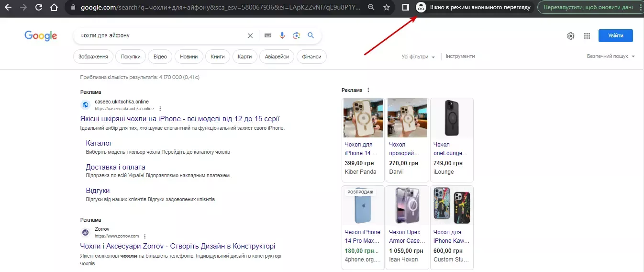Open Kiber Panda case thumbnail 399,00 грн
The image size is (644, 272).
point(363,118)
